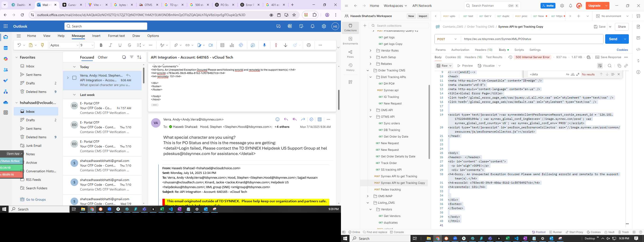Copy Postman response body to clipboard
This screenshot has height=242, width=644.
619,66
